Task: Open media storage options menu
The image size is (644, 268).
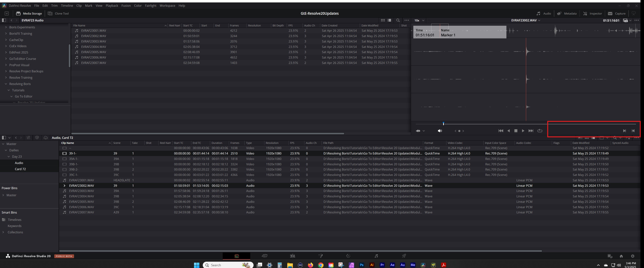Action: tap(407, 20)
